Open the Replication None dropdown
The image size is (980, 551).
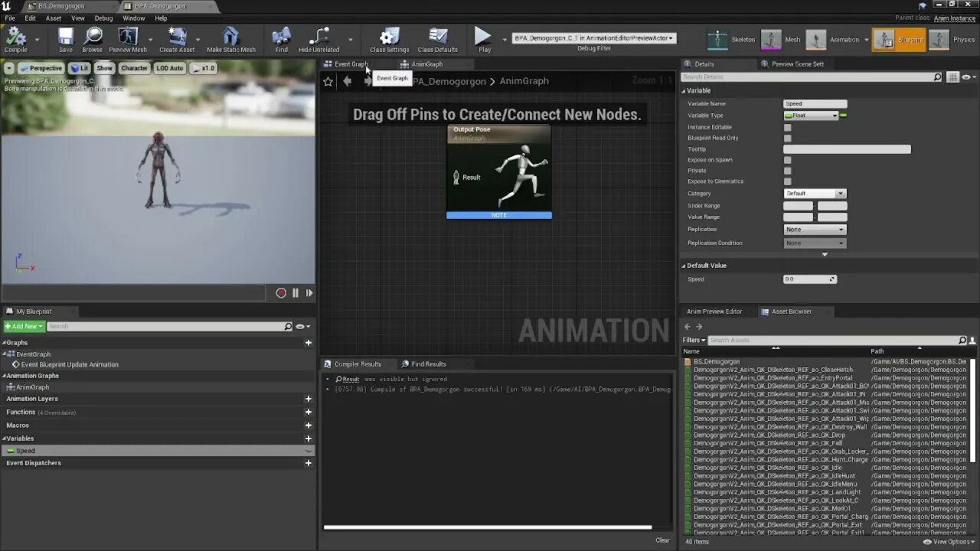click(x=815, y=230)
